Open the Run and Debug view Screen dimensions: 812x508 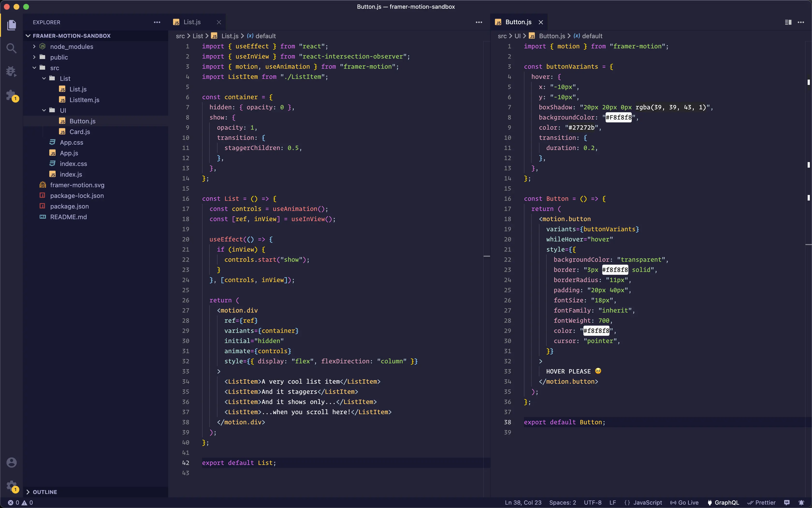pos(11,71)
